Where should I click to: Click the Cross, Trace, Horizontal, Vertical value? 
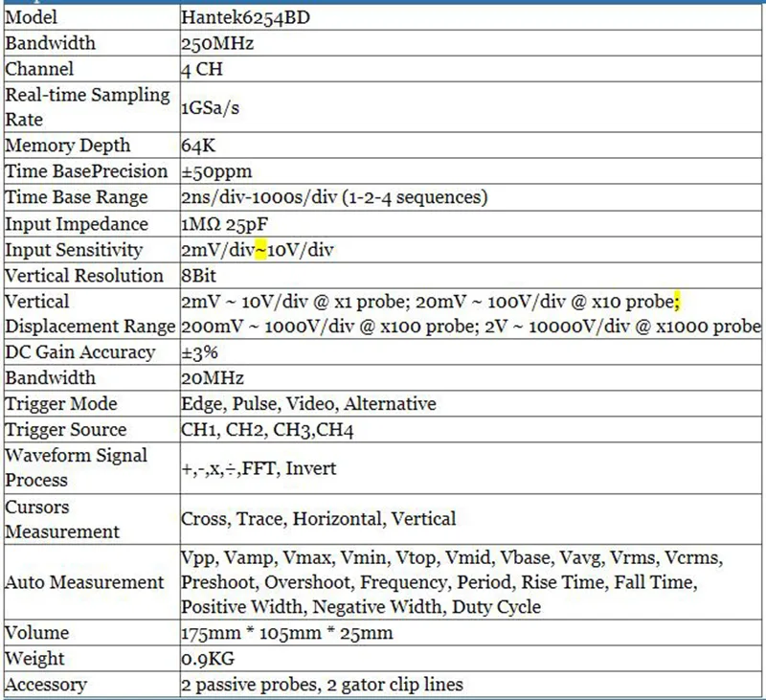pos(318,519)
